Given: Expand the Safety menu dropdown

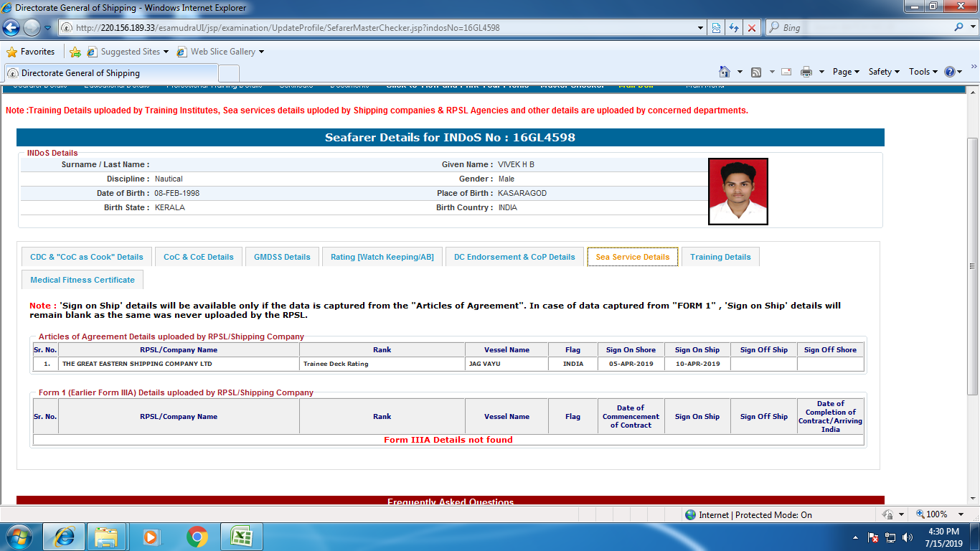Looking at the screenshot, I should (884, 72).
